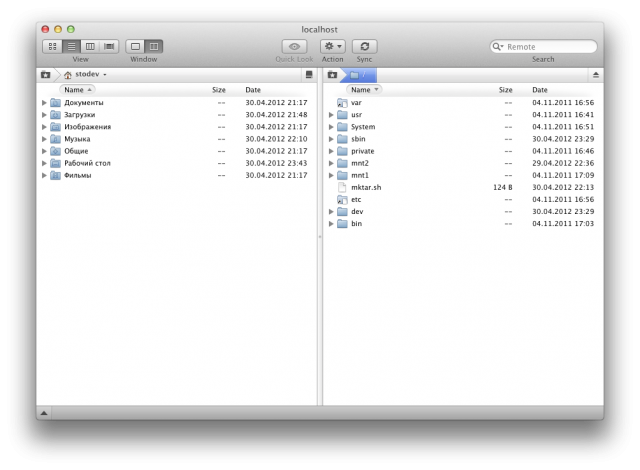
Task: Open the Action gear menu
Action: [333, 46]
